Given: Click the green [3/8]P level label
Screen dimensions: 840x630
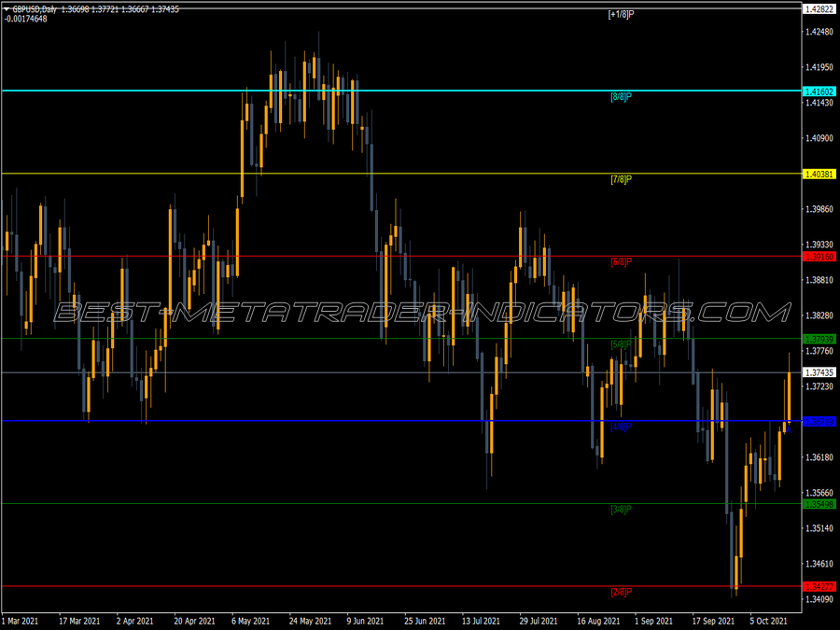Looking at the screenshot, I should pos(621,510).
